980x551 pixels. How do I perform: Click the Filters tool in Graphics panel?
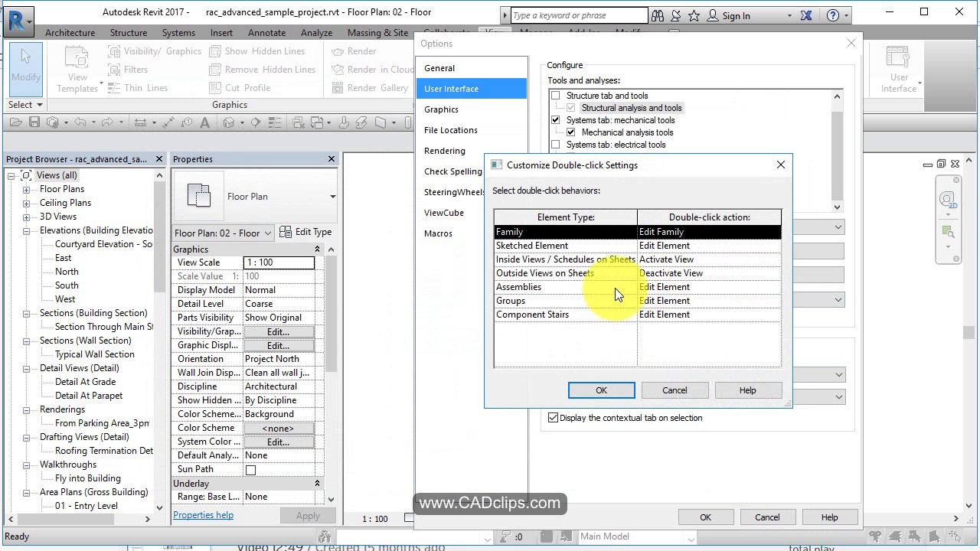coord(128,70)
